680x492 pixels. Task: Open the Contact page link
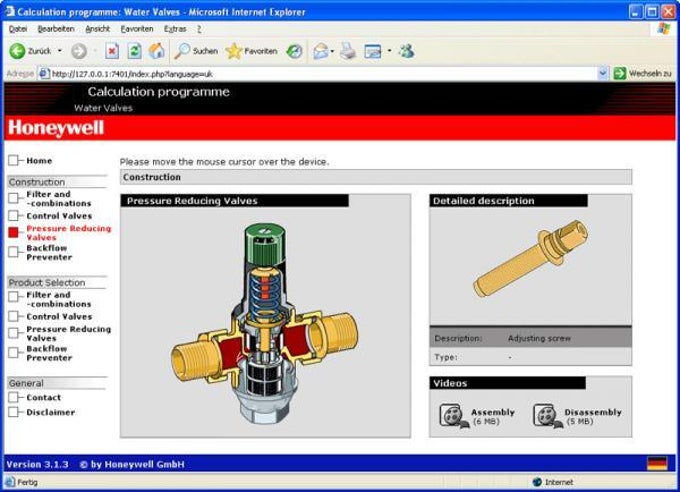coord(43,397)
